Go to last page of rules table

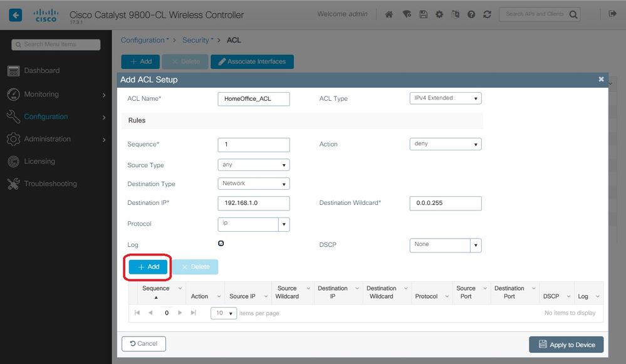[193, 313]
